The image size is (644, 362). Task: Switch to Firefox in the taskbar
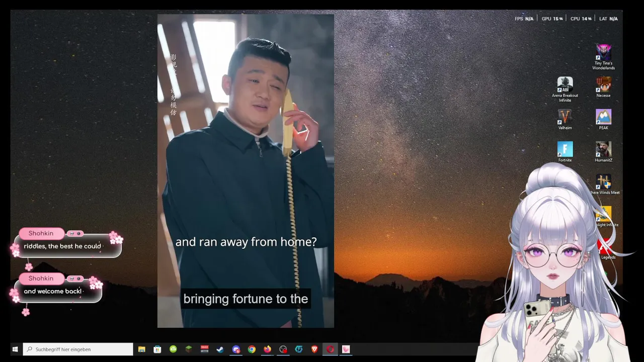pyautogui.click(x=267, y=349)
